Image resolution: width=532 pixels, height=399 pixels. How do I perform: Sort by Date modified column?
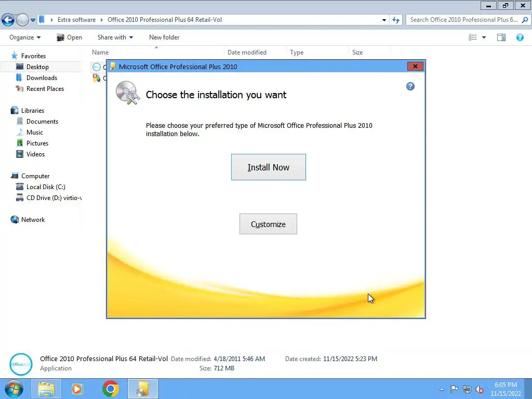pyautogui.click(x=247, y=52)
